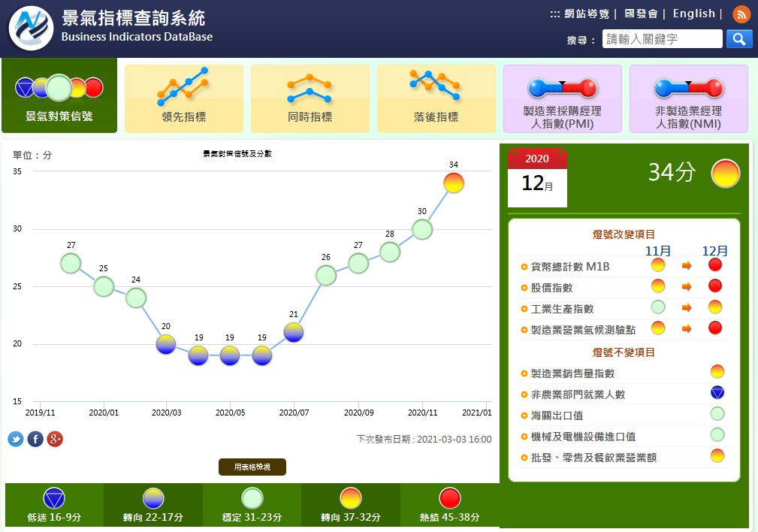Click the chart point labeled 21
The width and height of the screenshot is (758, 532).
point(294,332)
